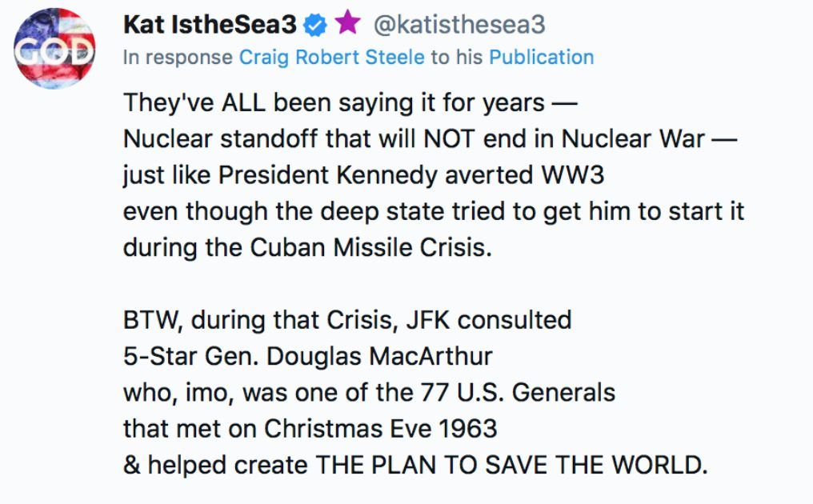Click the "Christmas Eve 1963" line
The width and height of the screenshot is (813, 504).
pos(310,429)
